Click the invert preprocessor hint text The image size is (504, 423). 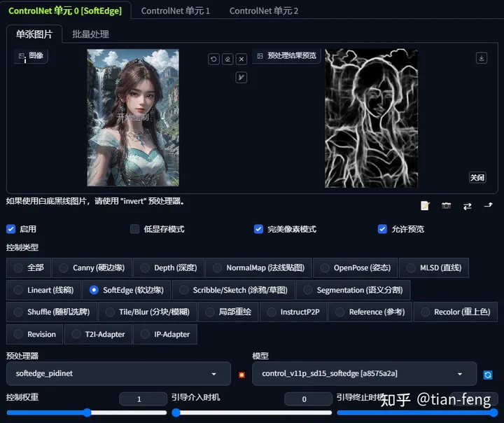pos(95,202)
